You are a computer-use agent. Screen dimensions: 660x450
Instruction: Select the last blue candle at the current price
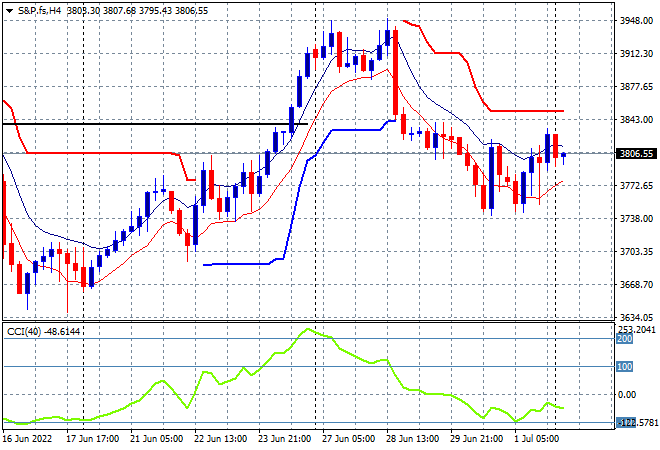pyautogui.click(x=564, y=155)
